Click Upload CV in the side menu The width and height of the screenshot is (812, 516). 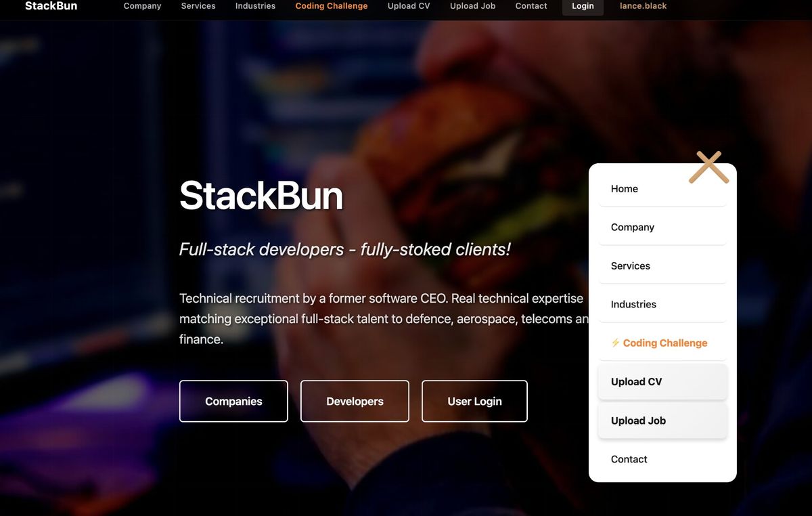pos(636,381)
